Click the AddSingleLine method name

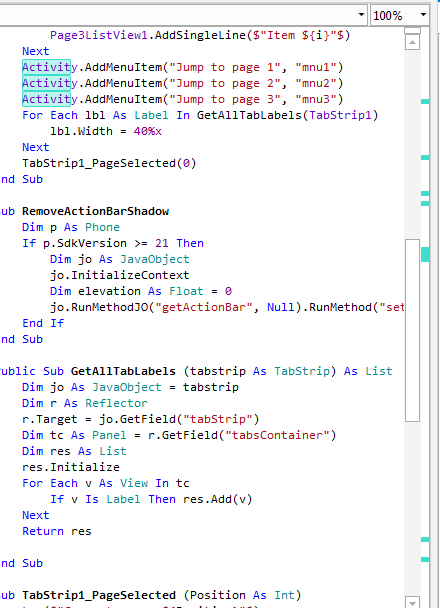(x=200, y=35)
